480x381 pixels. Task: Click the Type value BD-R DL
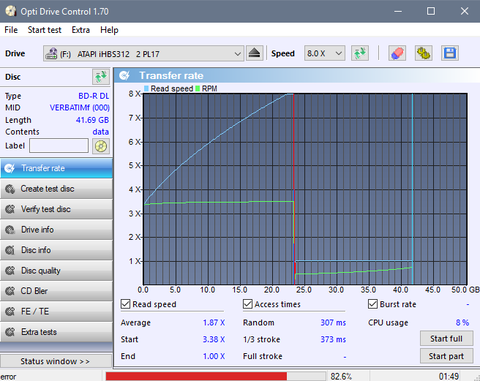pyautogui.click(x=94, y=96)
